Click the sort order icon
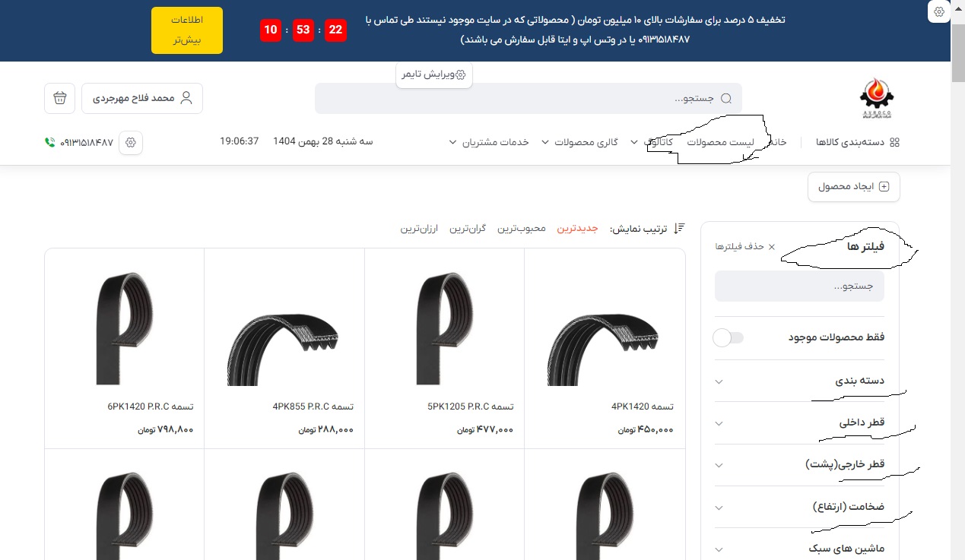The image size is (965, 560). point(679,228)
